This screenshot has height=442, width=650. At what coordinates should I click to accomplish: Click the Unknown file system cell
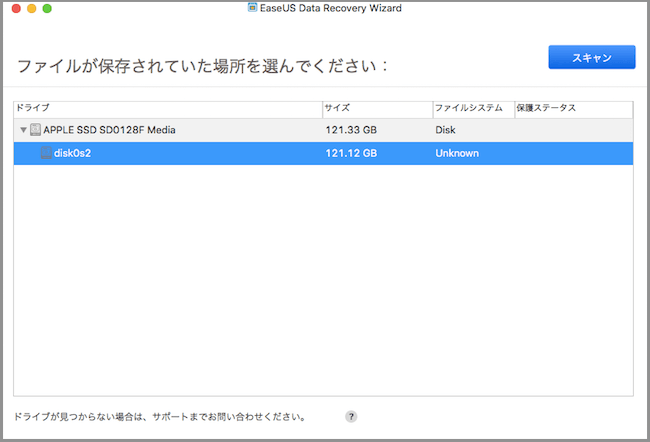pos(457,153)
